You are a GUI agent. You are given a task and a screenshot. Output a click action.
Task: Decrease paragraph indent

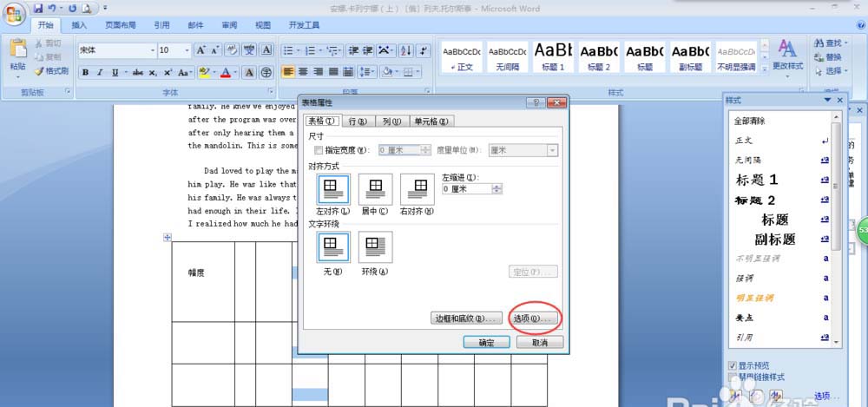[353, 50]
